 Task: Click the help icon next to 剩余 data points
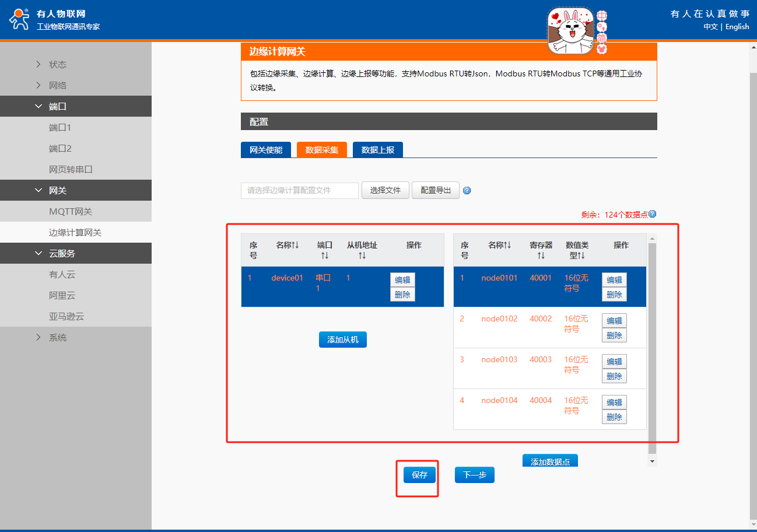pos(652,214)
